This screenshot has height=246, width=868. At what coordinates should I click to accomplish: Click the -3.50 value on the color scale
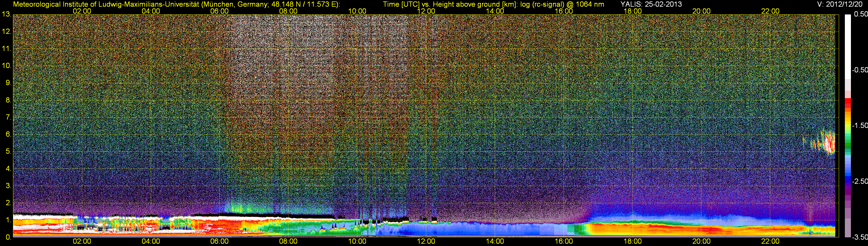coord(860,237)
